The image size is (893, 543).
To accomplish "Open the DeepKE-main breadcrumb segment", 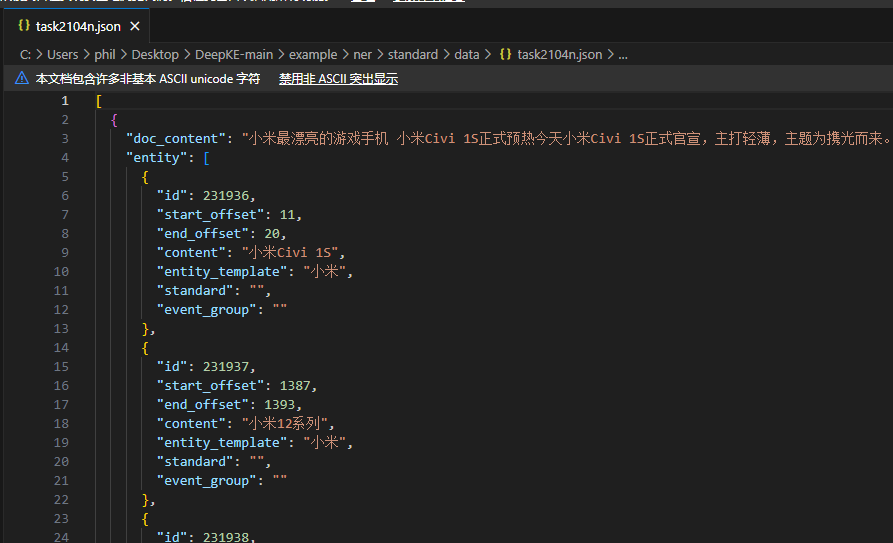I will 234,55.
